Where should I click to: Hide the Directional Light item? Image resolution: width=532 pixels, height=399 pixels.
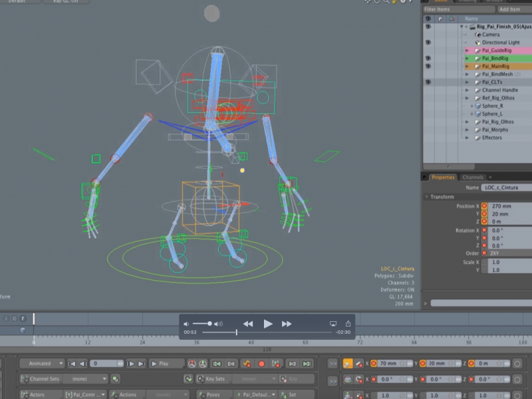click(428, 43)
